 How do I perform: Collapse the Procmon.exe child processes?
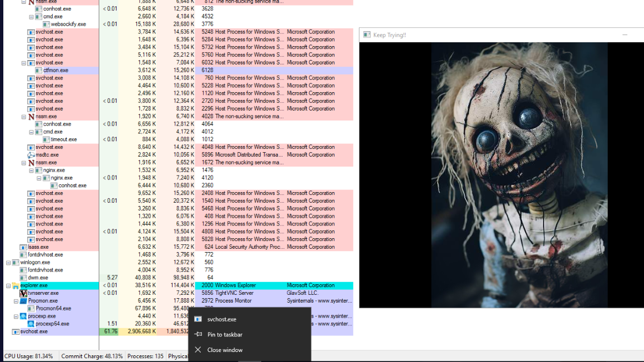[x=16, y=301]
